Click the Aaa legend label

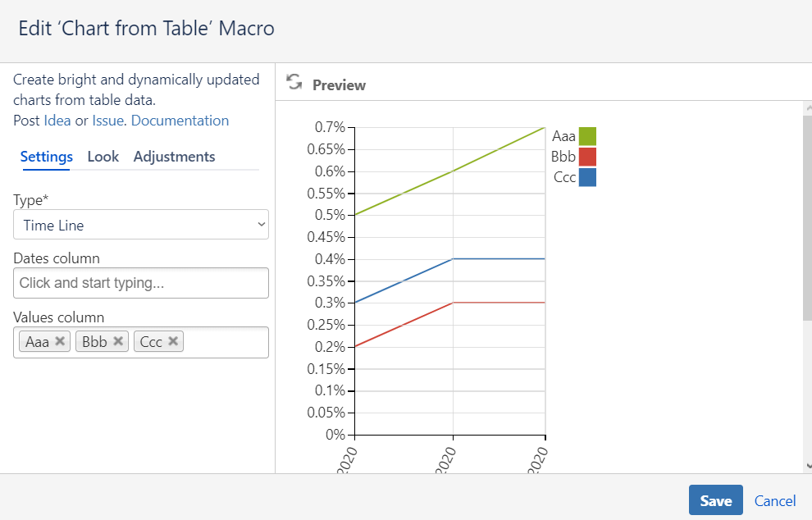563,136
